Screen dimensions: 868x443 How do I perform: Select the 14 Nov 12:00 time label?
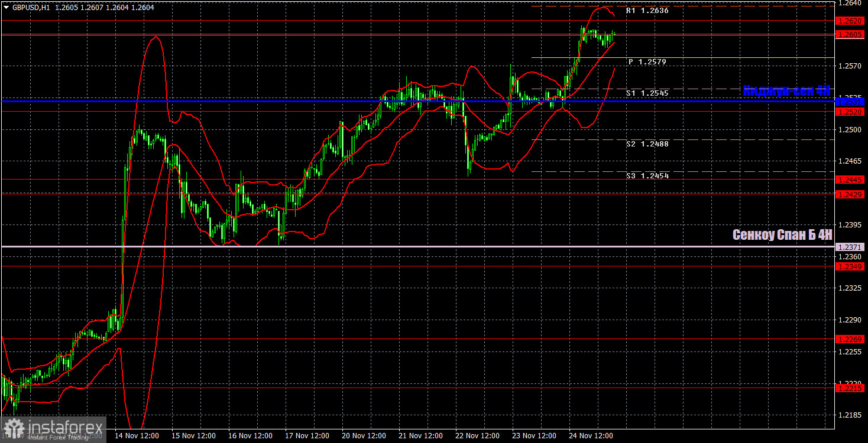(x=137, y=436)
